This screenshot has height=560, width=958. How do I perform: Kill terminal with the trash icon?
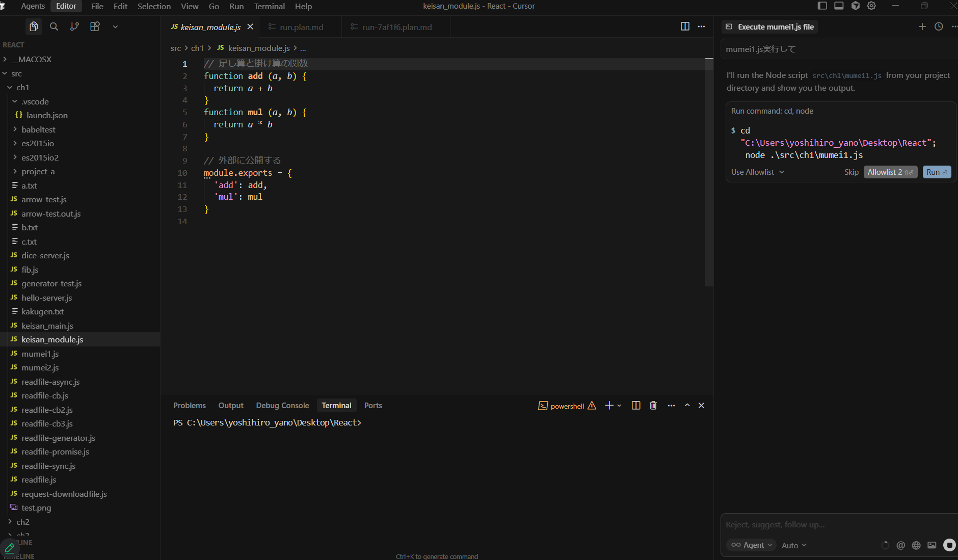pyautogui.click(x=653, y=406)
